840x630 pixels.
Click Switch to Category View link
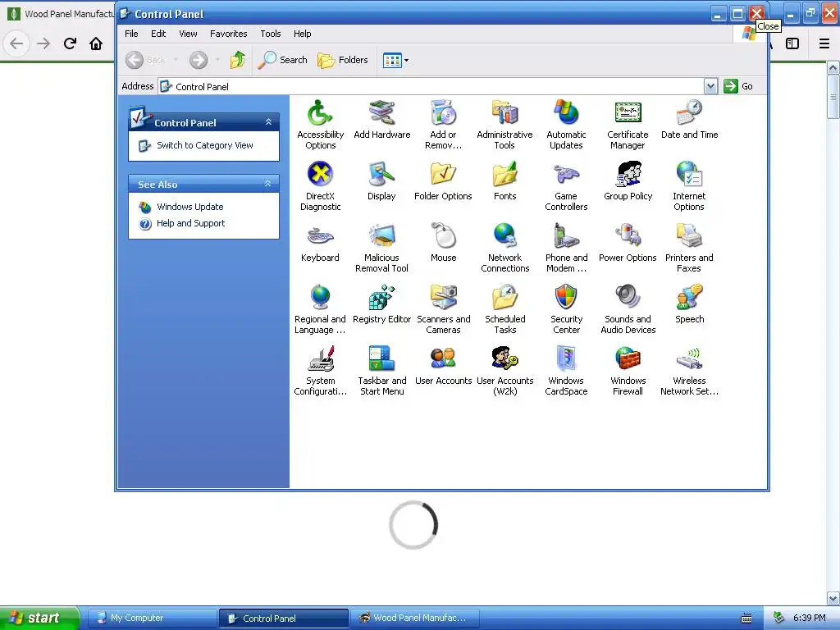(204, 145)
